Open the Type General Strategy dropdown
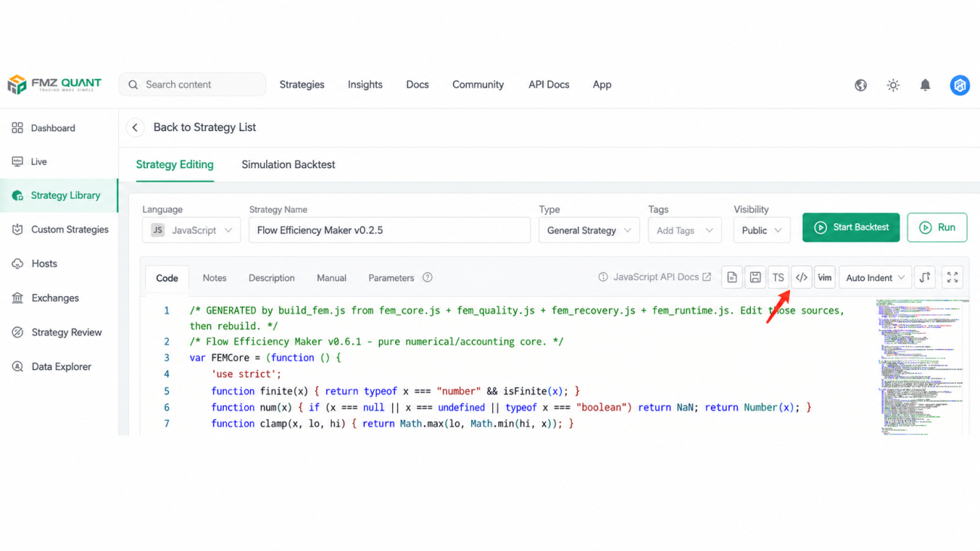This screenshot has width=980, height=551. click(590, 231)
